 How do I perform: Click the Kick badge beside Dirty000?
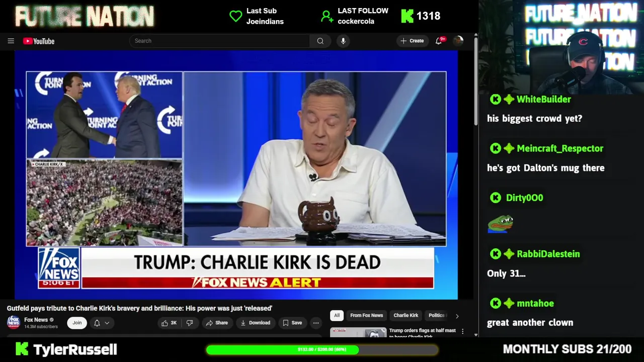coord(496,198)
